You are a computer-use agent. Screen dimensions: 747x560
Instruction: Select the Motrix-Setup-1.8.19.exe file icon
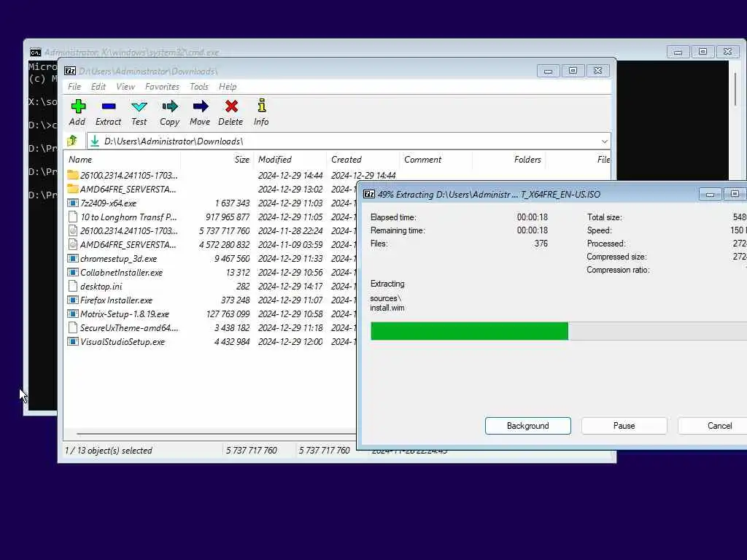72,314
